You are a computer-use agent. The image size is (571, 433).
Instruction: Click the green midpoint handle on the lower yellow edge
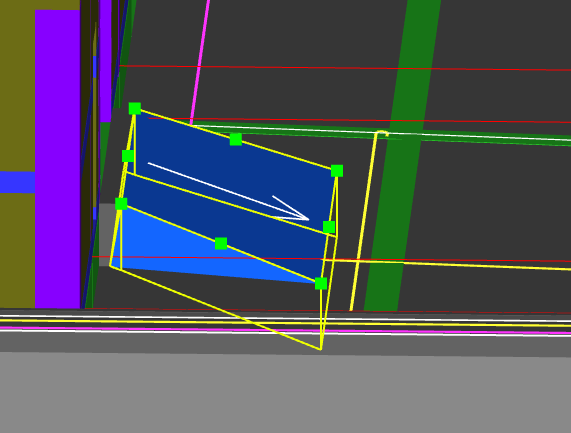(221, 243)
